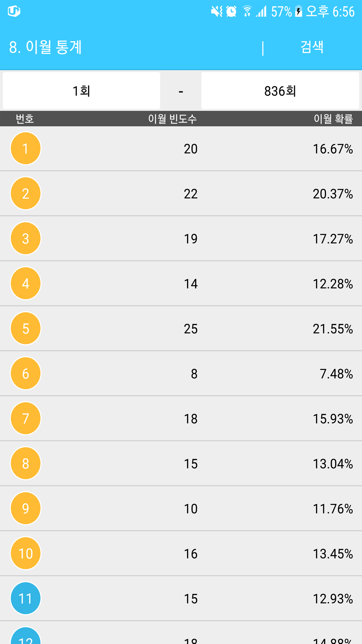This screenshot has height=644, width=362.
Task: Sort by the 이월 확률 column header
Action: 333,119
